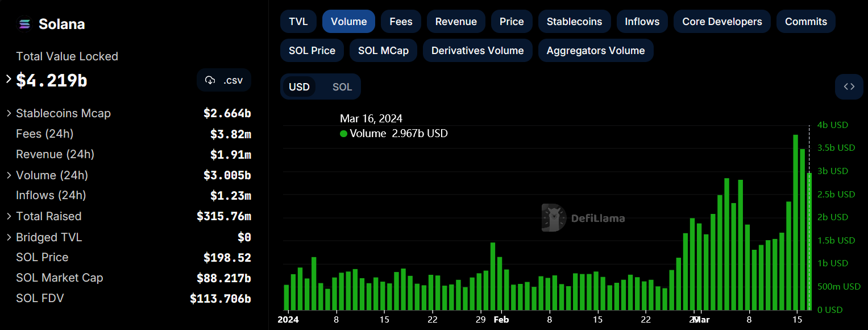Expand the Total Value Locked chevron
This screenshot has height=330, width=868.
click(x=9, y=79)
